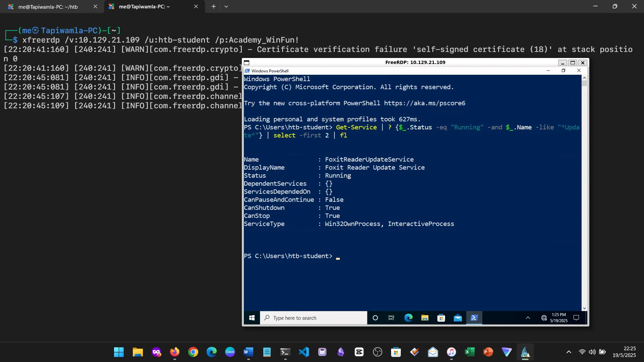Screen dimensions: 644x362
Task: Open the terminal new-tab dropdown arrow
Action: point(226,6)
